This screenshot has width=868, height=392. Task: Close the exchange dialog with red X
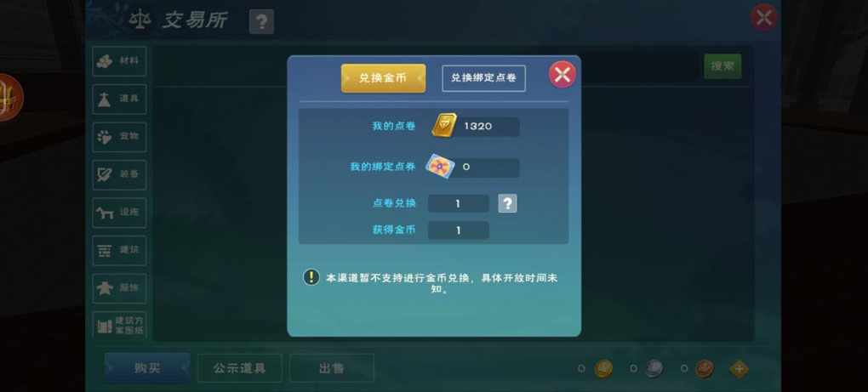tap(562, 74)
